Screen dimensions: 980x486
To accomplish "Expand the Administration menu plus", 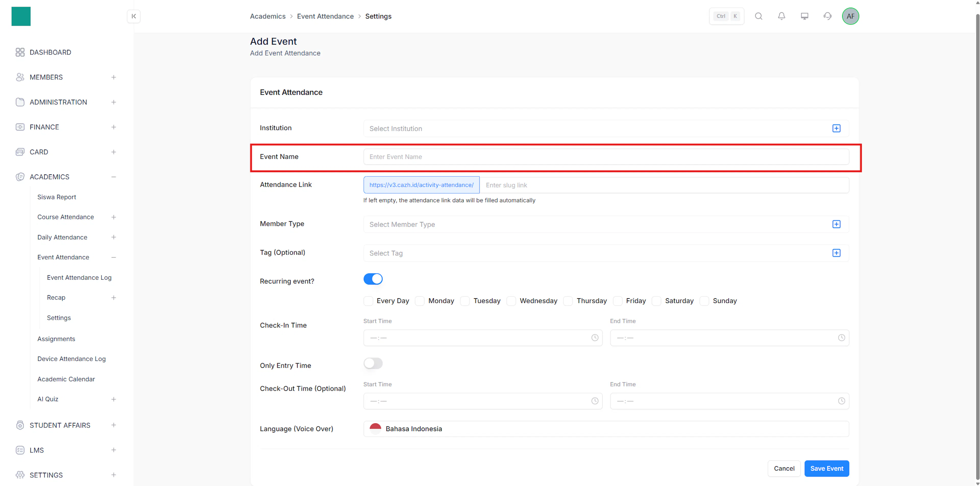I will pyautogui.click(x=113, y=102).
